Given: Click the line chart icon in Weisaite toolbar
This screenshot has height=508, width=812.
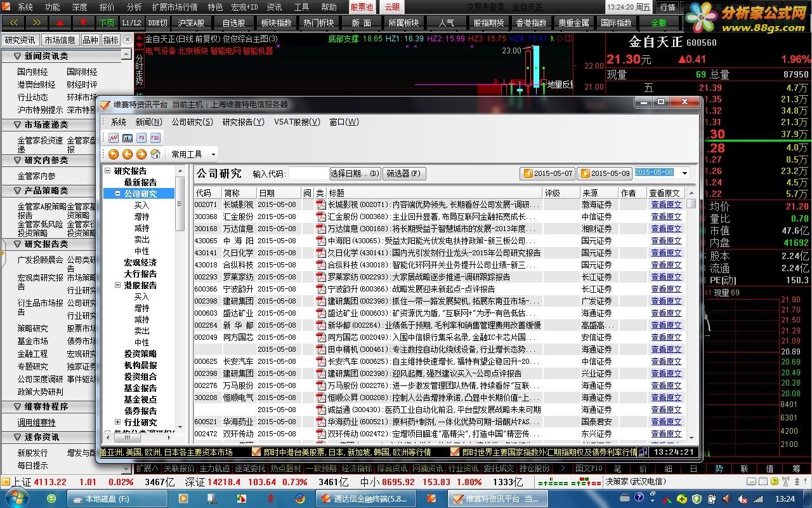Looking at the screenshot, I should tap(114, 137).
